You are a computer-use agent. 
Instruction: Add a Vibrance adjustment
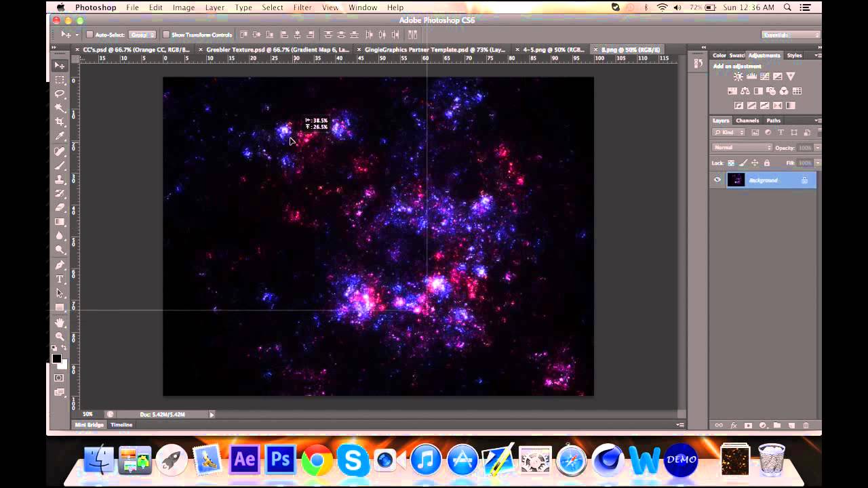(791, 77)
